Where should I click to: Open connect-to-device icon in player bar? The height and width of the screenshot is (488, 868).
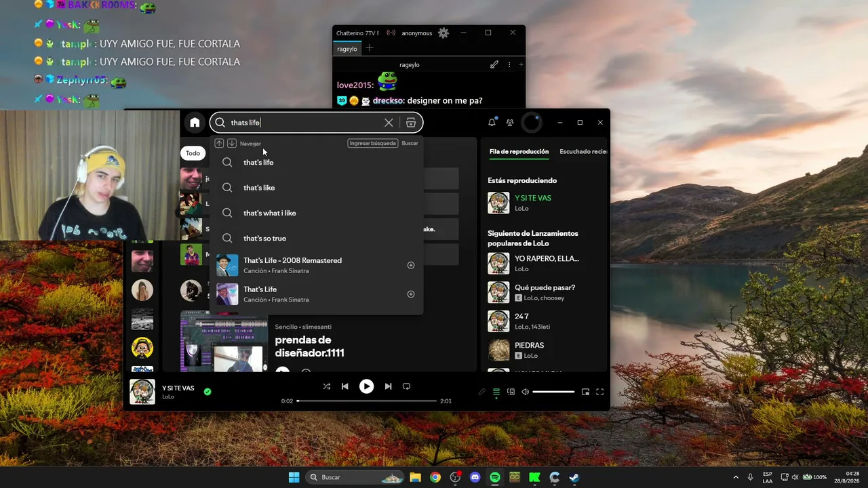[x=511, y=392]
